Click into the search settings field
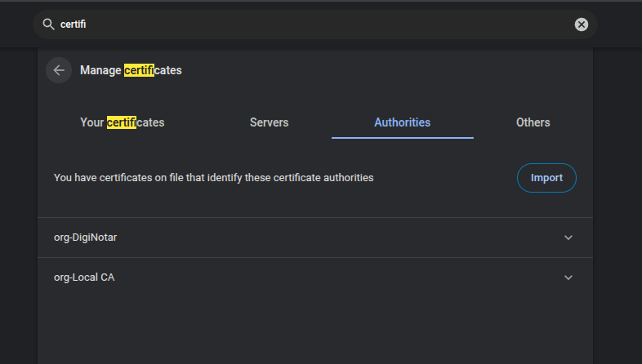 315,24
